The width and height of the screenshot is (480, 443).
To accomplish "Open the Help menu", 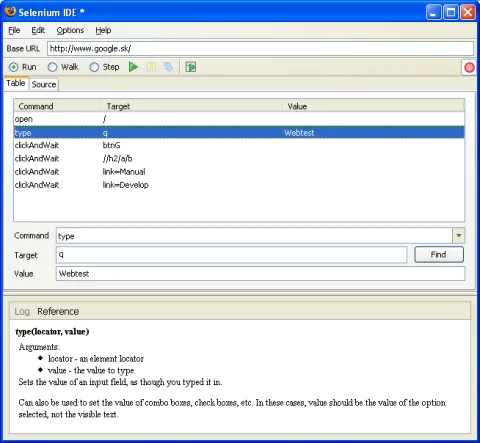I will pyautogui.click(x=103, y=30).
